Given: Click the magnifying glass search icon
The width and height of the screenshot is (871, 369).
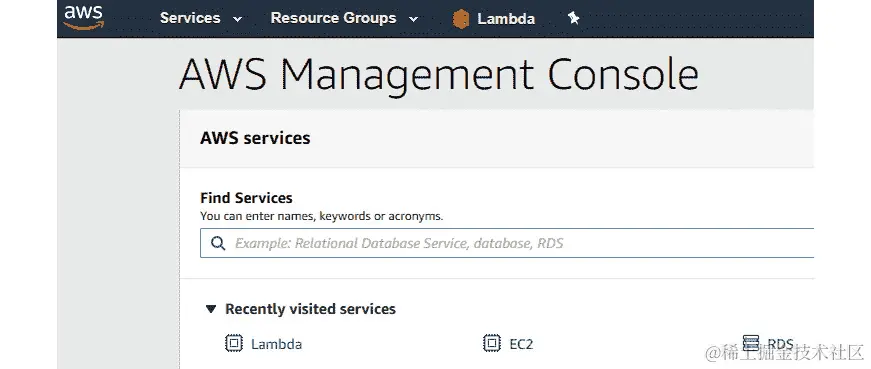Looking at the screenshot, I should (x=218, y=243).
